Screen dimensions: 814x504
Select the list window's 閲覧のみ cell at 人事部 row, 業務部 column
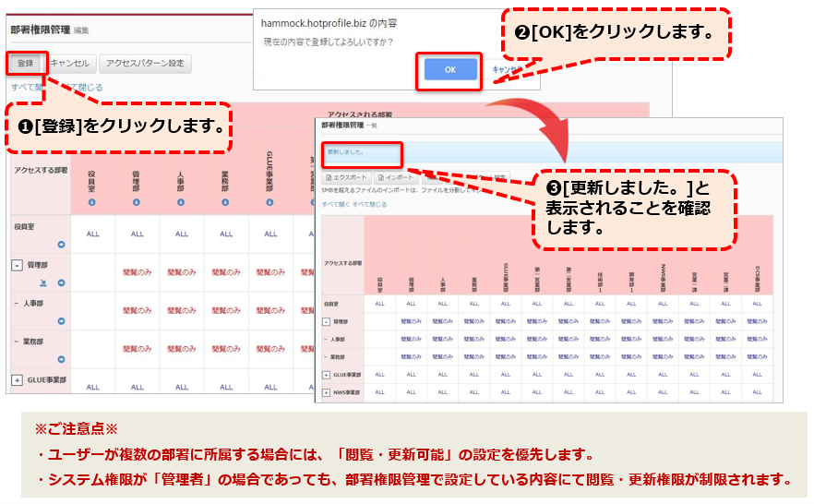474,340
